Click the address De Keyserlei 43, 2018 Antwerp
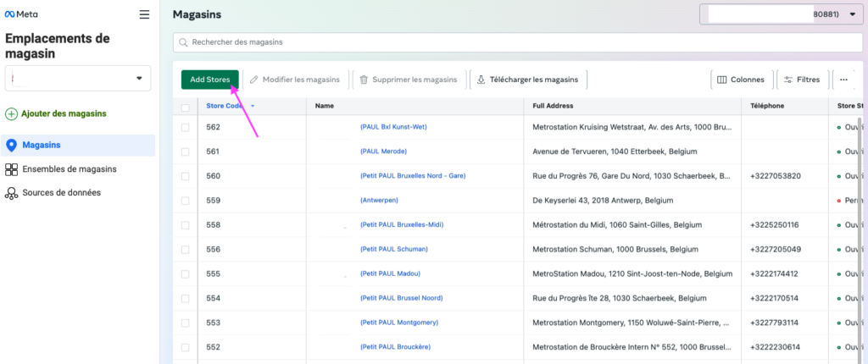The image size is (868, 364). 603,201
